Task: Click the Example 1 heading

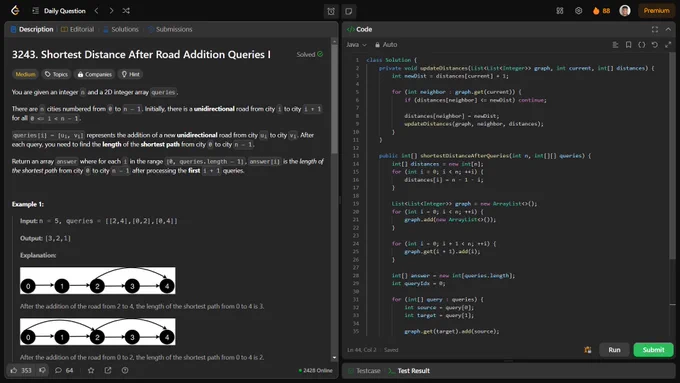Action: (28, 204)
